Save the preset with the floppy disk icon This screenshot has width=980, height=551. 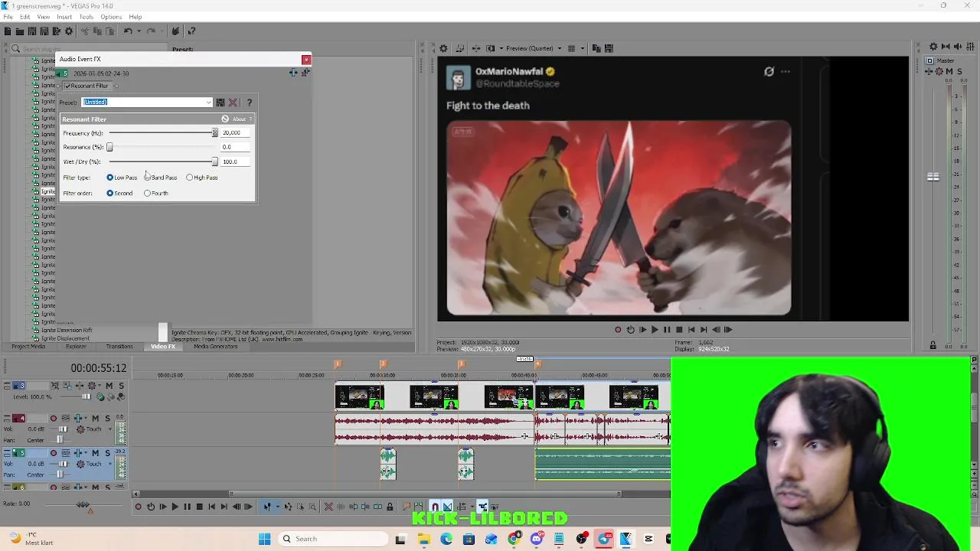coord(220,103)
